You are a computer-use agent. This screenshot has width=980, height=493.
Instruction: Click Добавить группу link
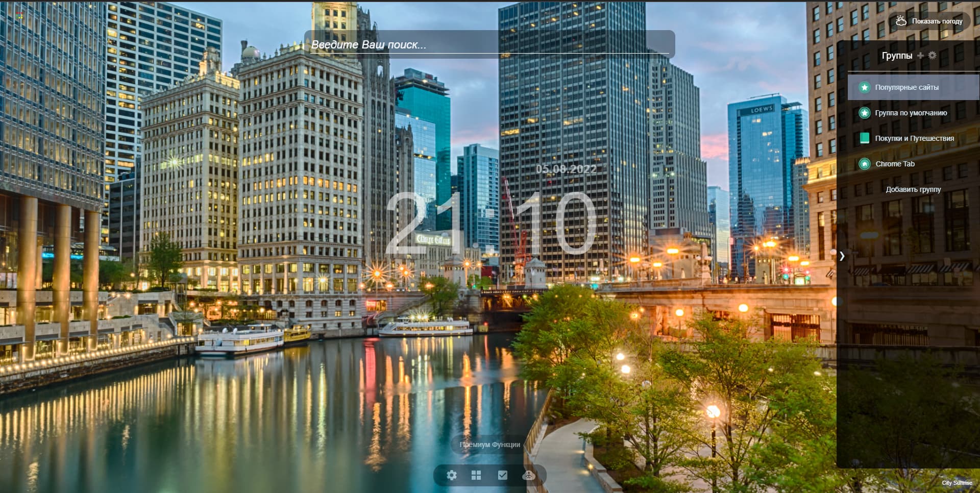913,189
